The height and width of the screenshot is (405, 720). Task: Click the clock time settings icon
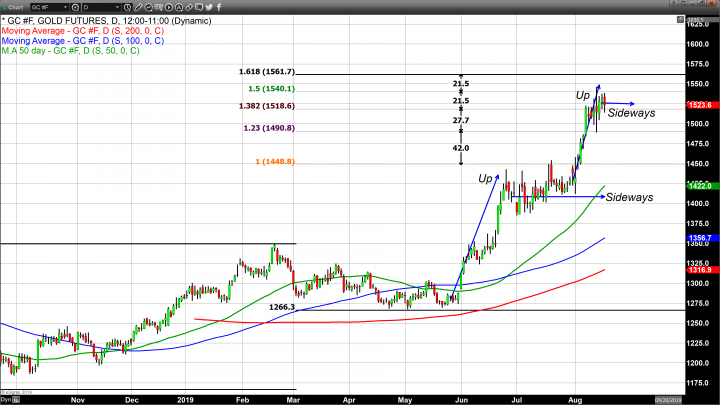tap(128, 7)
